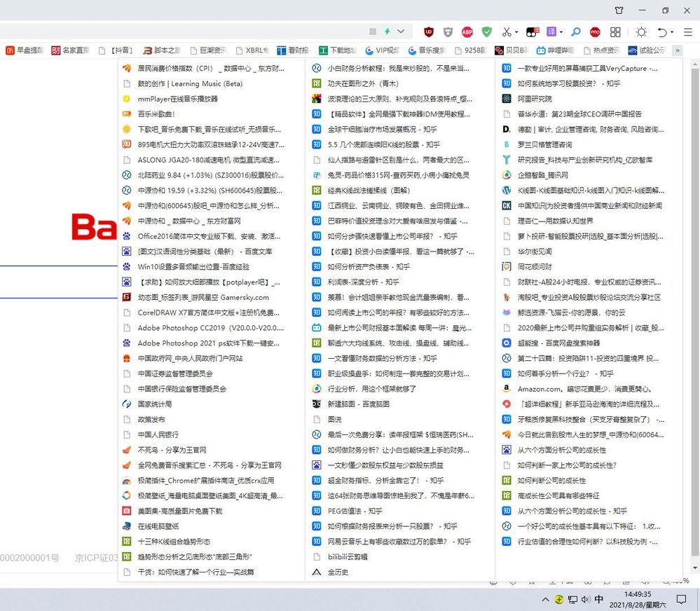700x611 pixels.
Task: Open the red PRO stop-sign extension
Action: click(595, 32)
